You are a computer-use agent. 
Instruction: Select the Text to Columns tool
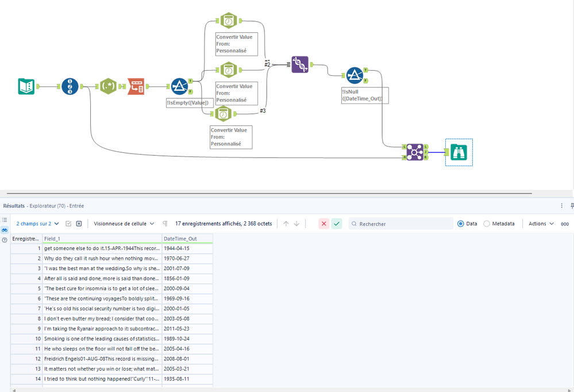[136, 86]
